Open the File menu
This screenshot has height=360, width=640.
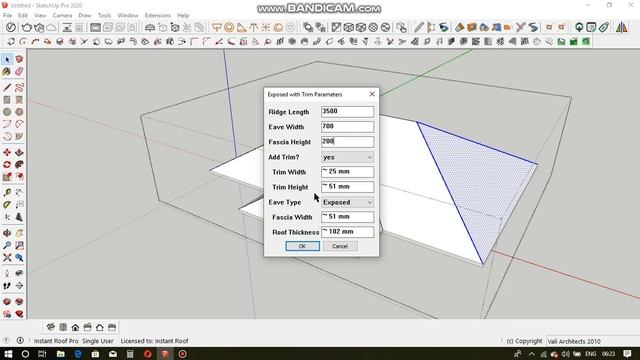7,16
